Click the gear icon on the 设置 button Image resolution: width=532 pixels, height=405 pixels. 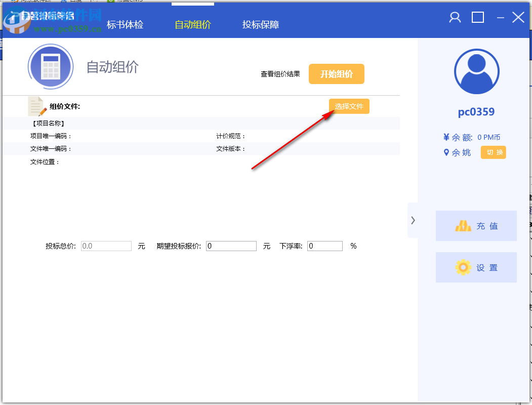[464, 267]
